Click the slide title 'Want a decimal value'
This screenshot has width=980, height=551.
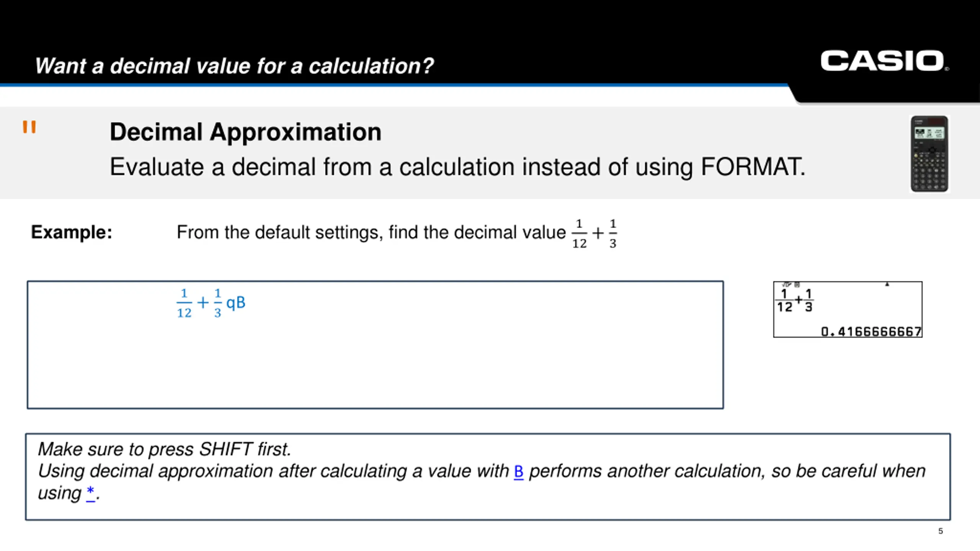click(234, 65)
